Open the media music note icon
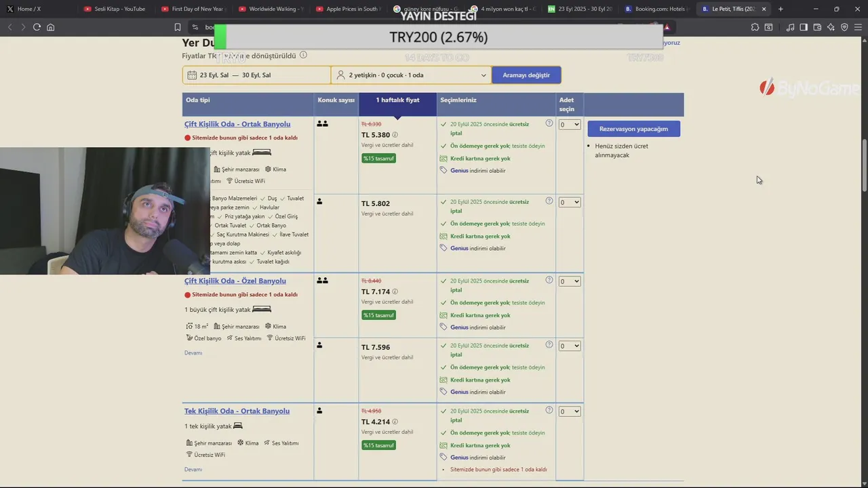The height and width of the screenshot is (488, 868). (790, 27)
